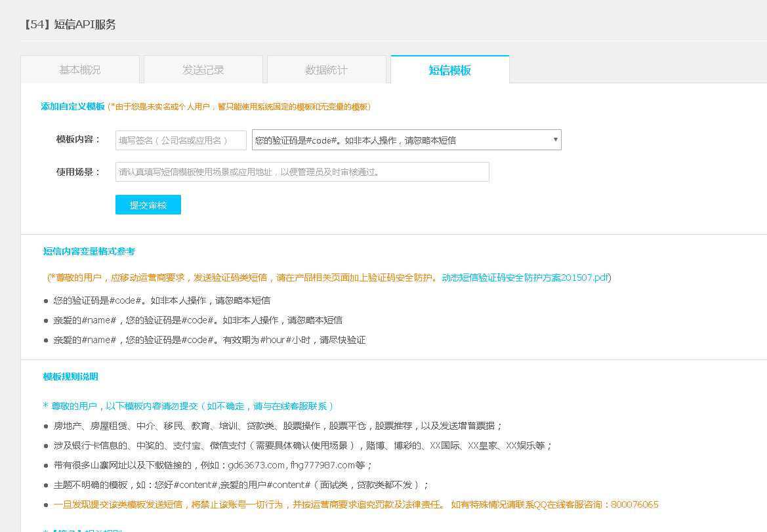Screen dimensions: 767x532
Task: Click example 亲爱的#name# ending 请忽略本短信
Action: (x=197, y=320)
